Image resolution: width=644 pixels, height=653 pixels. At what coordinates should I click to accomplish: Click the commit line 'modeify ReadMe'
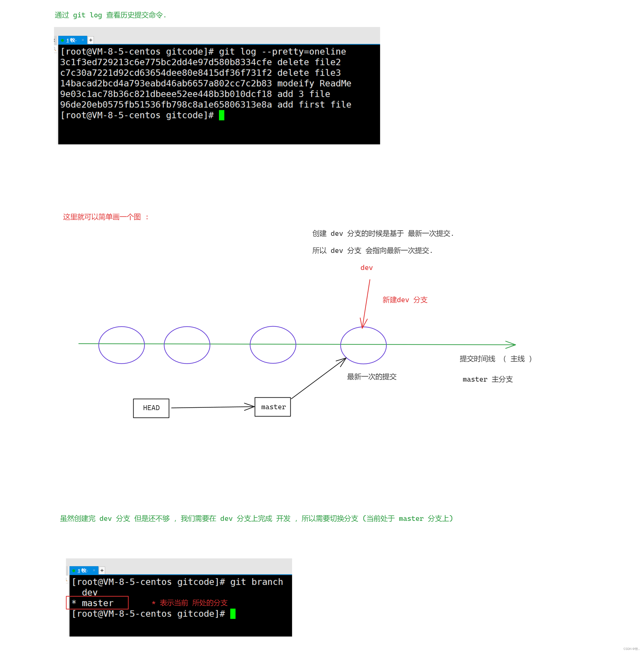205,83
